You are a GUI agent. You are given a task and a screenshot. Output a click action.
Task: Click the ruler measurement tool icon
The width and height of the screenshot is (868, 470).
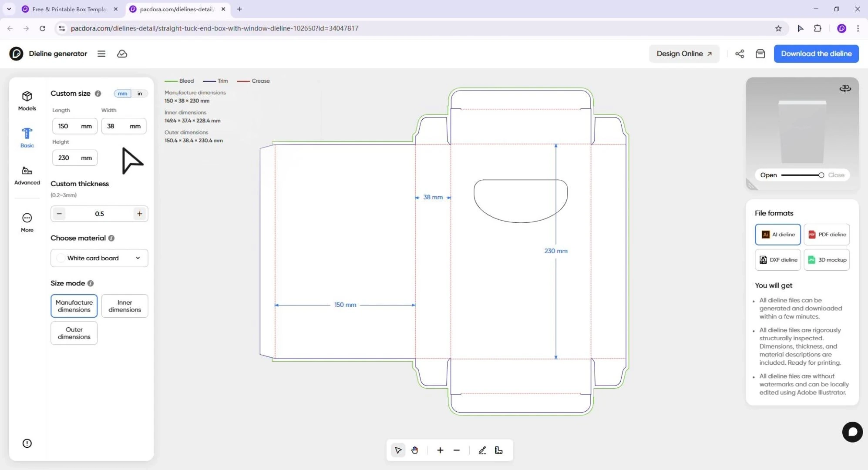(499, 450)
